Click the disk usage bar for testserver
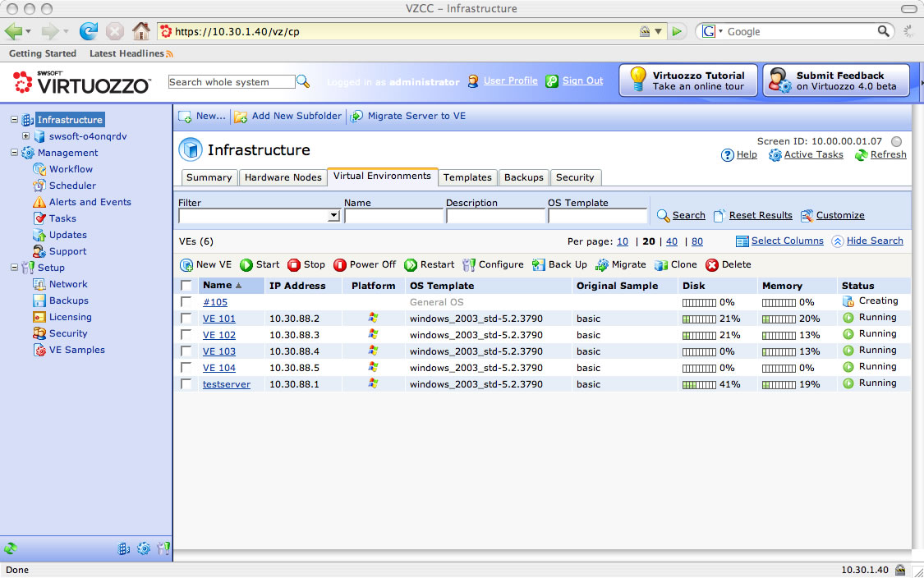Image resolution: width=924 pixels, height=578 pixels. pyautogui.click(x=699, y=384)
